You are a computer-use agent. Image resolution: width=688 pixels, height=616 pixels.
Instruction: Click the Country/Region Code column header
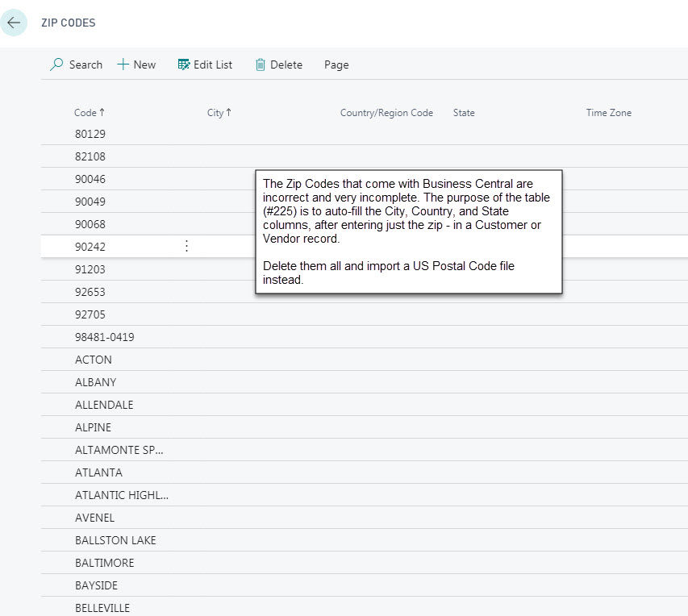coord(386,113)
